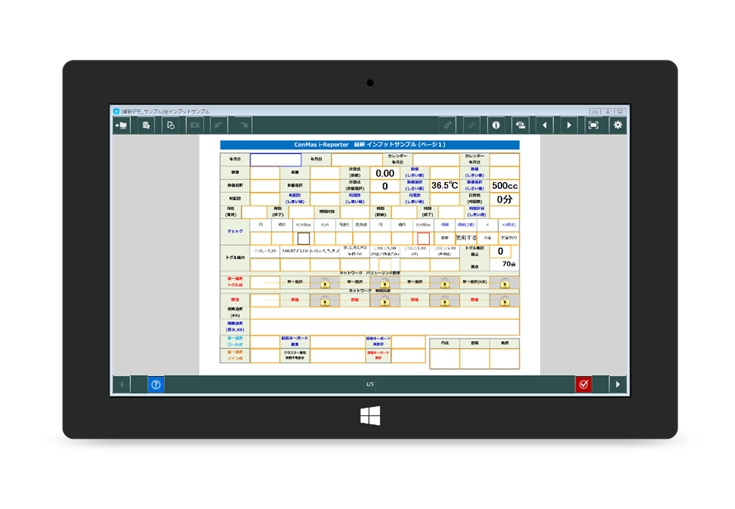Click the copy sheets icon in toolbar
Image resolution: width=735 pixels, height=509 pixels.
point(170,125)
